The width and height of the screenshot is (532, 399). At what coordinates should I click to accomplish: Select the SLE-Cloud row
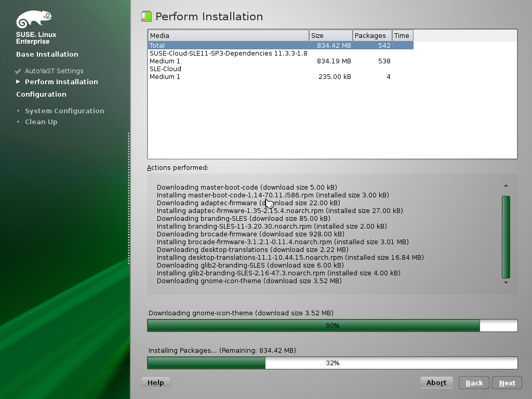(x=281, y=69)
